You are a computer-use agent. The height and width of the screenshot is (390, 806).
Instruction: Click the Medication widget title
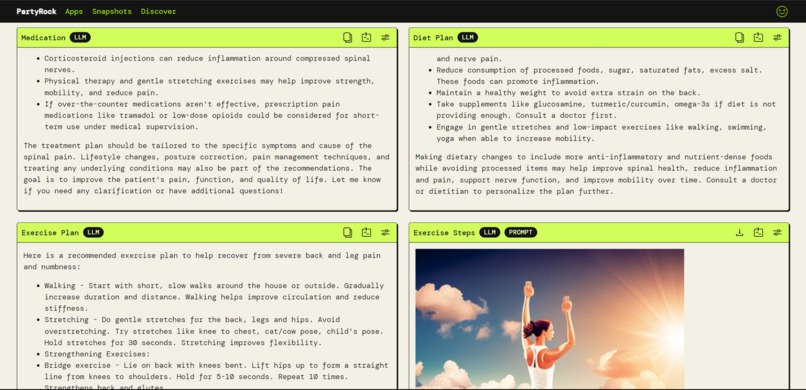pos(43,38)
